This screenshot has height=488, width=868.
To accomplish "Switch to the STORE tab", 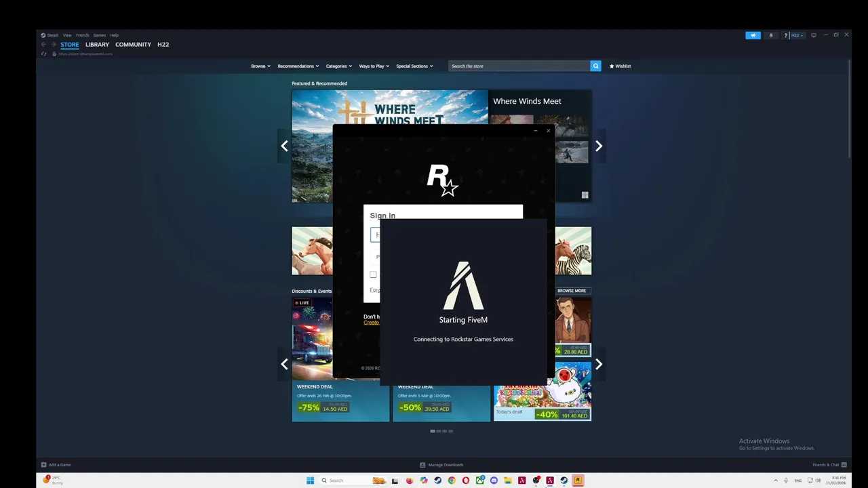I will pos(70,45).
